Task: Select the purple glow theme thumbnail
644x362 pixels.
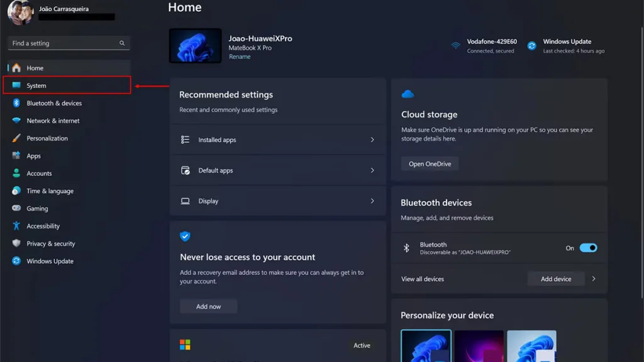Action: pyautogui.click(x=479, y=346)
